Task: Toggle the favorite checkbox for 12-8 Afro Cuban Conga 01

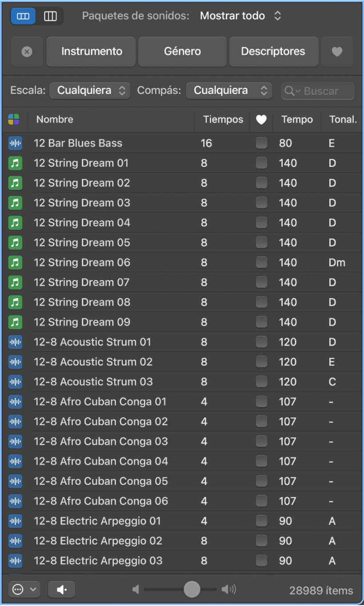Action: (261, 401)
